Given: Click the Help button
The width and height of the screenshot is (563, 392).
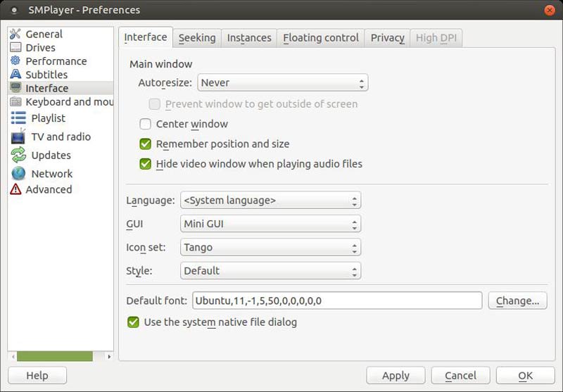Looking at the screenshot, I should (37, 376).
